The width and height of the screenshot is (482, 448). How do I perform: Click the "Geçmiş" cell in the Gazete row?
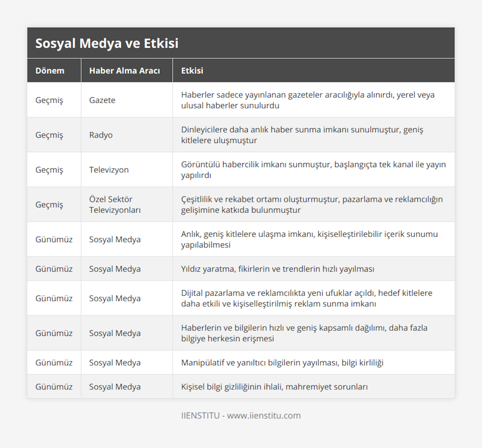49,100
